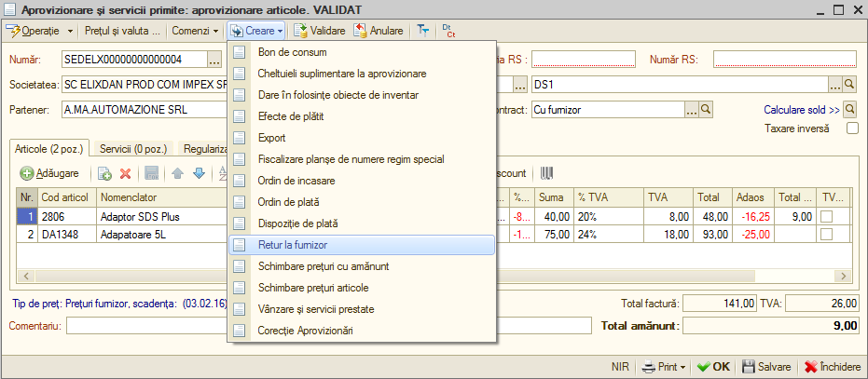Screen dimensions: 868x379
Task: Select Retur la furnizor menu entry
Action: click(362, 245)
